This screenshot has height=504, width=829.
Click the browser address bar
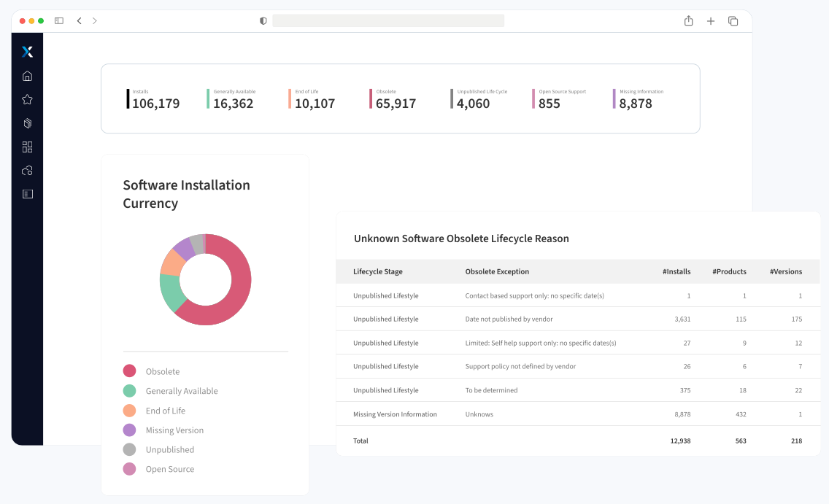(388, 20)
